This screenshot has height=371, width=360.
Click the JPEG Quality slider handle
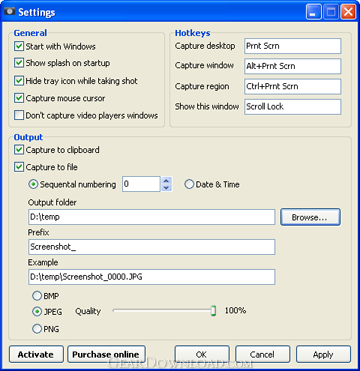(213, 311)
